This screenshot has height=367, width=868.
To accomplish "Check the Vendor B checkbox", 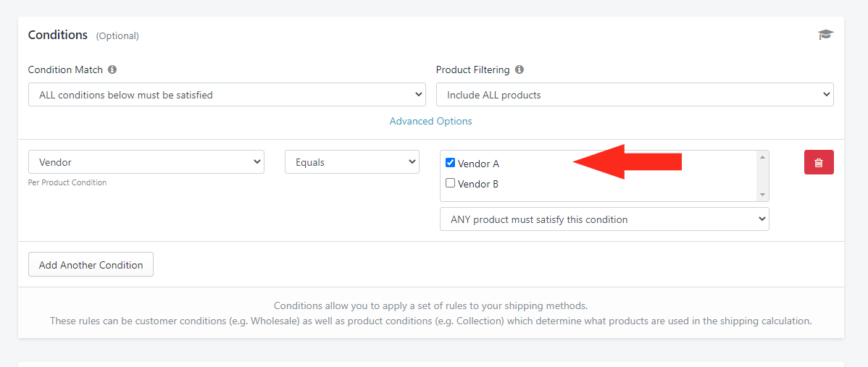I will 450,183.
